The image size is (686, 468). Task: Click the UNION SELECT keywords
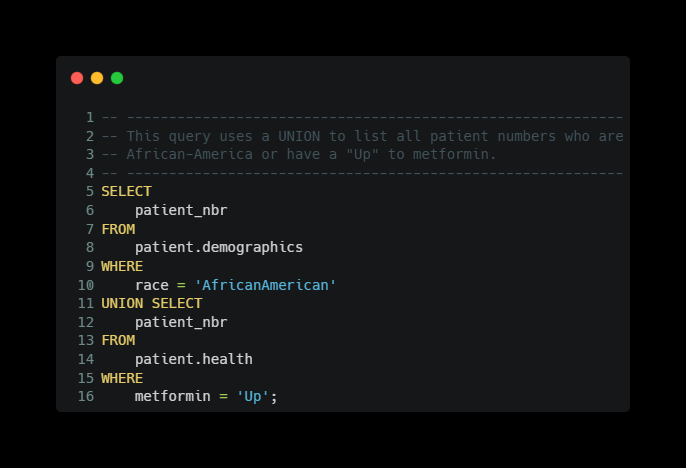click(151, 303)
